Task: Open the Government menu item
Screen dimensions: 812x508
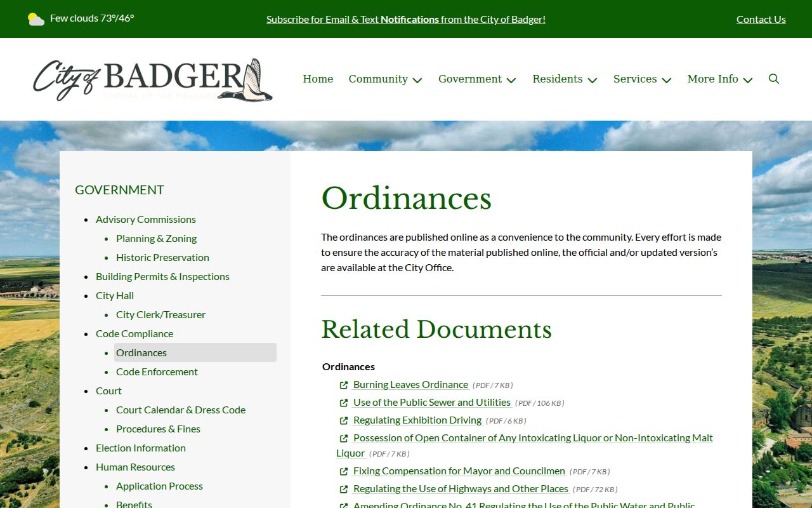Action: [x=470, y=79]
